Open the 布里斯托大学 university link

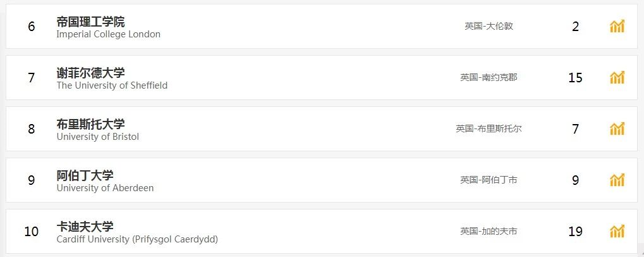coord(90,124)
